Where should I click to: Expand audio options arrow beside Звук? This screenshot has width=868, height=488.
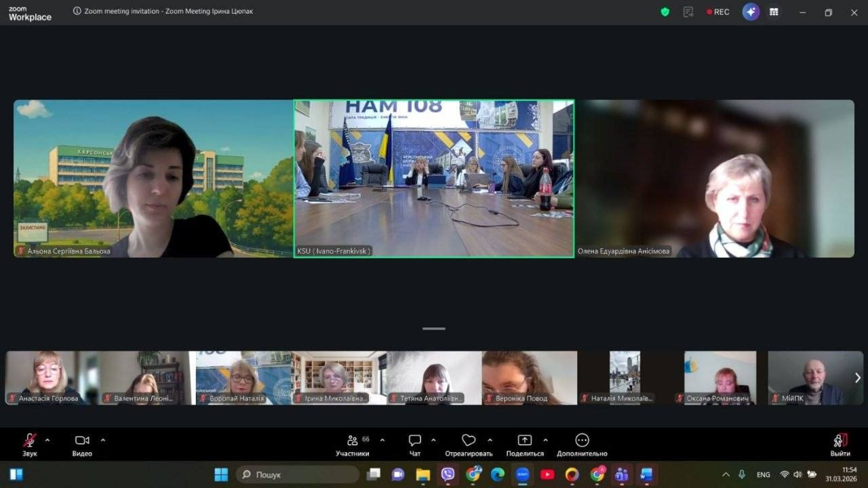tap(47, 440)
